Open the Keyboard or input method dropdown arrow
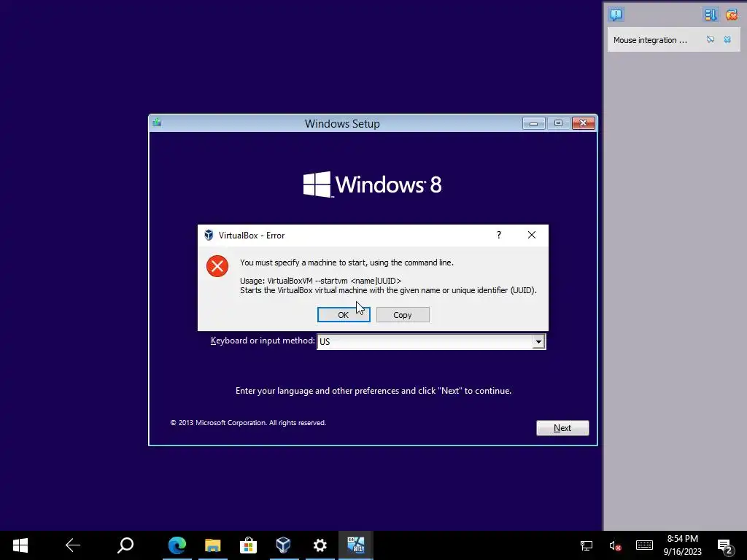 coord(538,341)
